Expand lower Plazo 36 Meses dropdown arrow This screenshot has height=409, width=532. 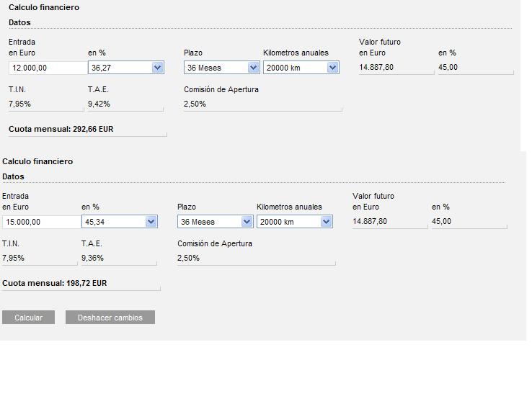point(247,222)
